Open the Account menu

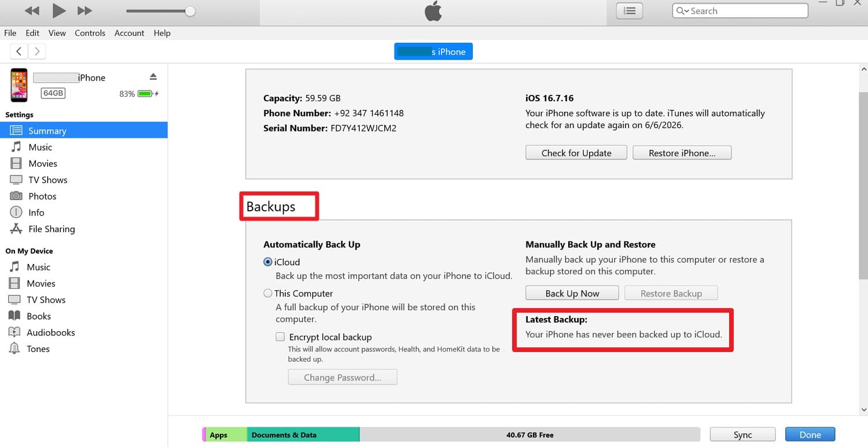point(129,33)
